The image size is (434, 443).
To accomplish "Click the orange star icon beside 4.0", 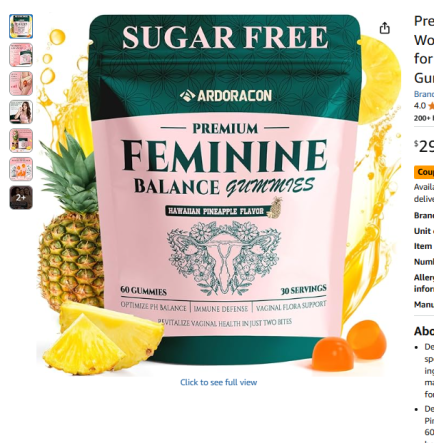I will (431, 106).
